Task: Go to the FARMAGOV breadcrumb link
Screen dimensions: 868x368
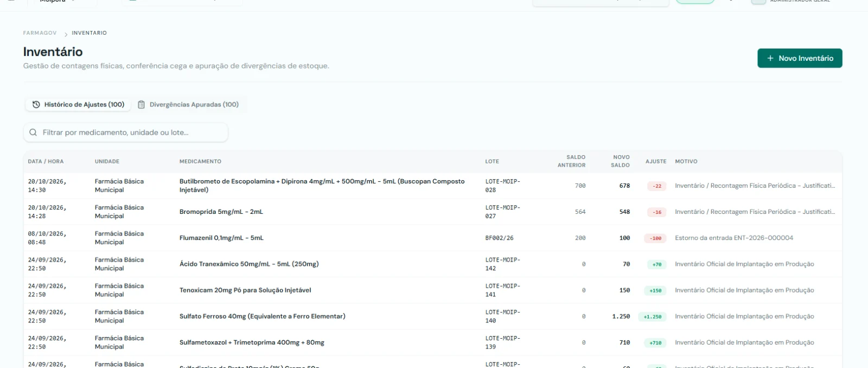Action: click(40, 33)
